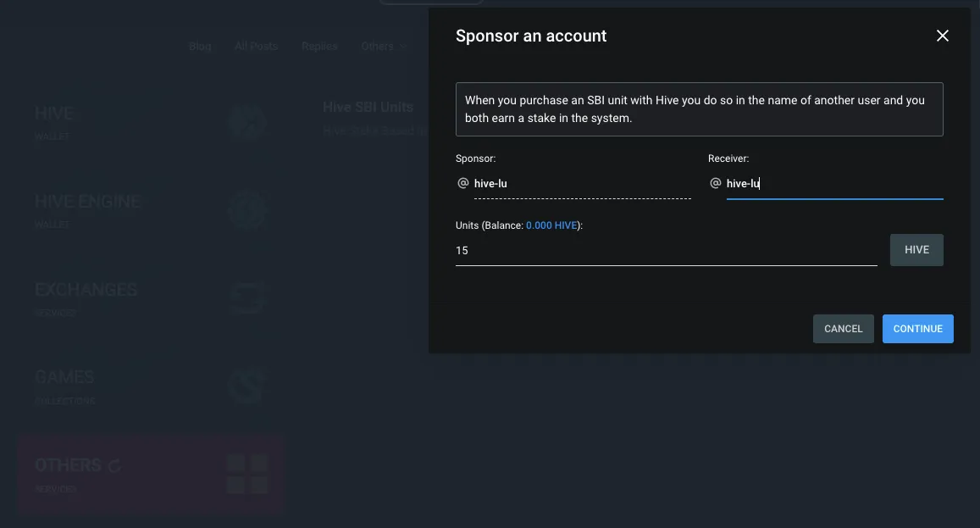980x528 pixels.
Task: Click the Receiver: label
Action: (x=728, y=158)
